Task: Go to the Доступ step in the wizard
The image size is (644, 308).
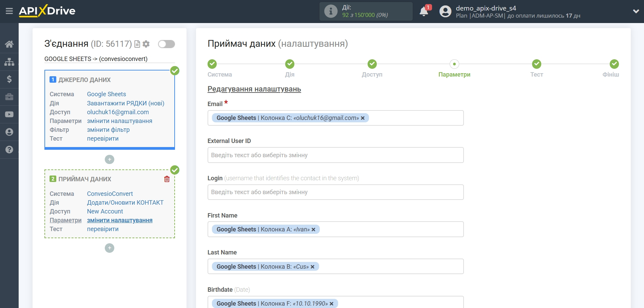Action: (372, 64)
